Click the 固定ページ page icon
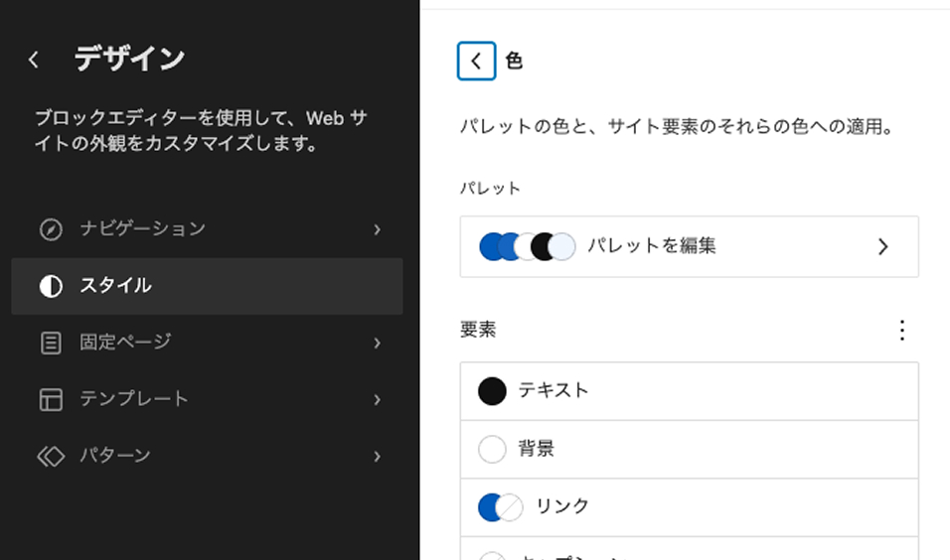950x560 pixels. 51,343
